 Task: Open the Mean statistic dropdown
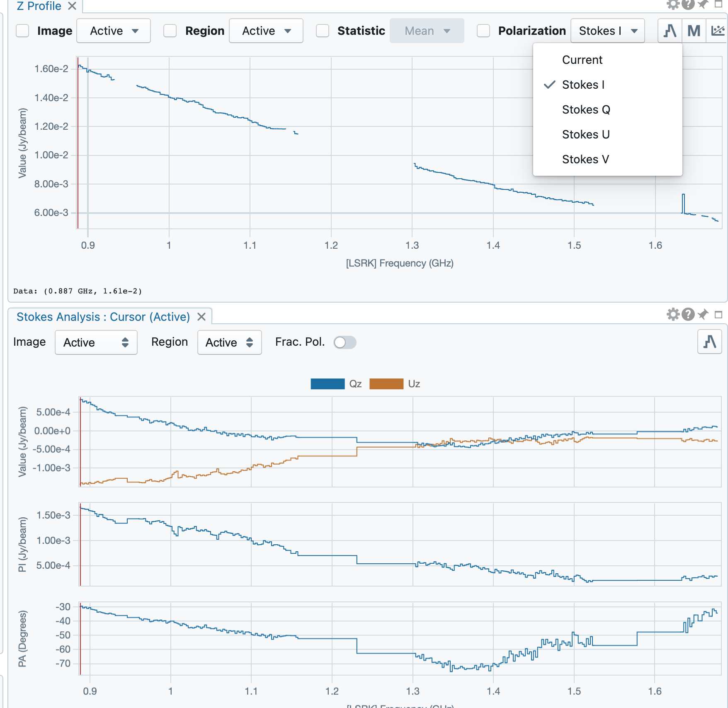[x=427, y=31]
